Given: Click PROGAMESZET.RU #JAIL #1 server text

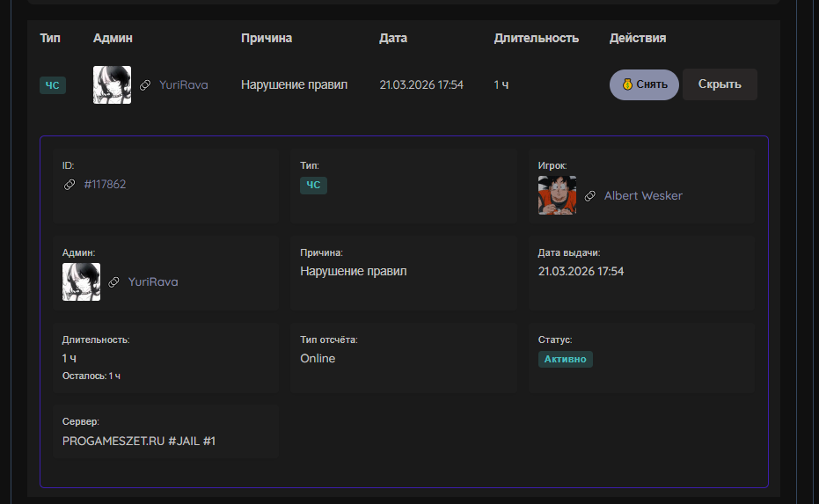Looking at the screenshot, I should click(x=139, y=441).
